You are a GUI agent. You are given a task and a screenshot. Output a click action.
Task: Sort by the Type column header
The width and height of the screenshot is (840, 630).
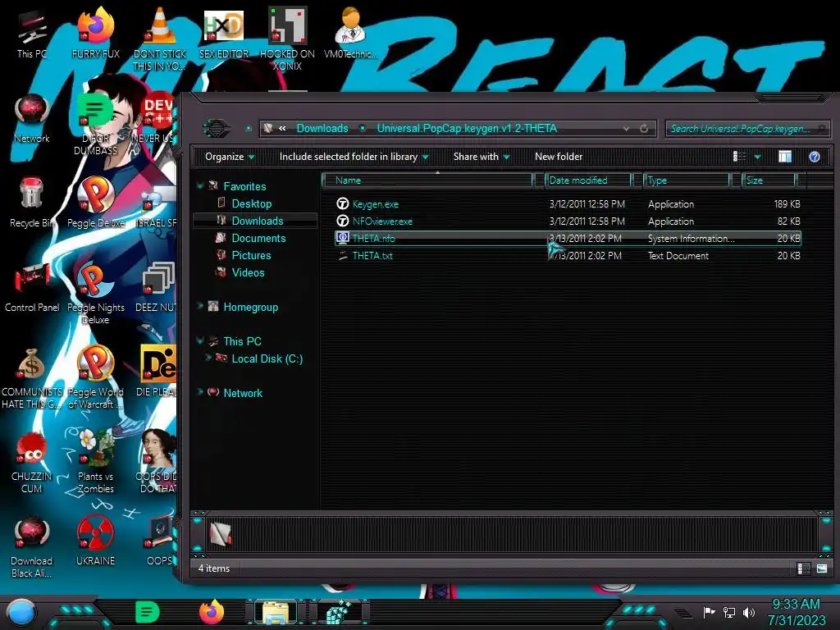point(687,180)
